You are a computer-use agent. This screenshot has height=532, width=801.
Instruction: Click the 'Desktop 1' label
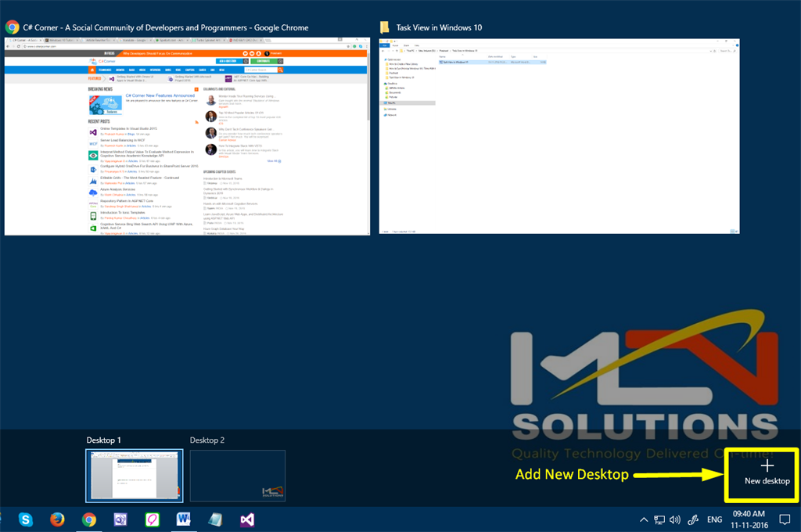[104, 440]
